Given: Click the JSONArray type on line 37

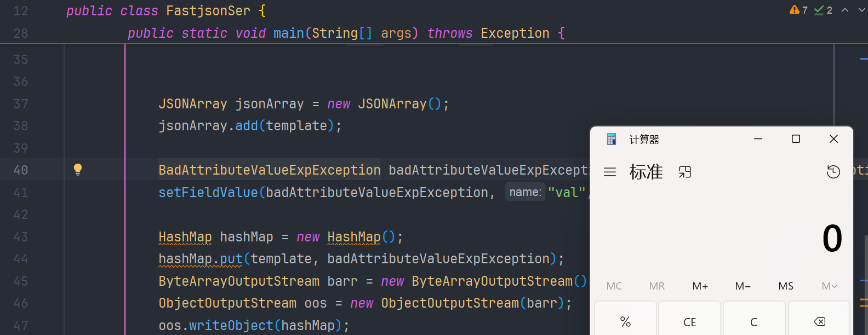Looking at the screenshot, I should click(192, 104).
